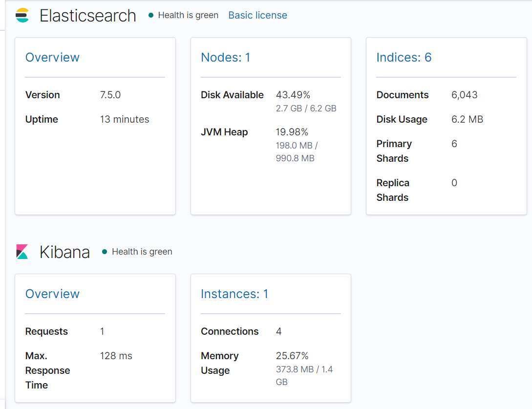Click the Max. Response Time 128 ms value
Image resolution: width=532 pixels, height=409 pixels.
pos(116,356)
